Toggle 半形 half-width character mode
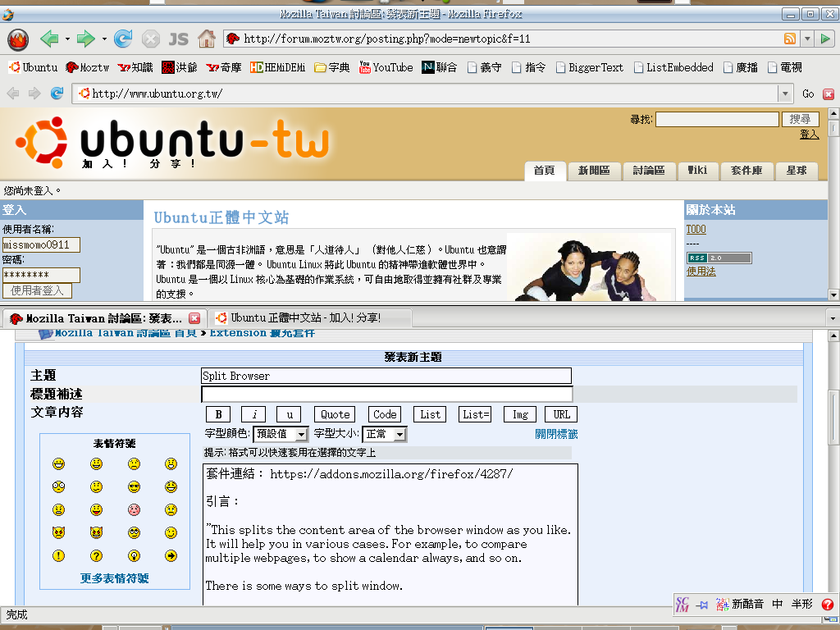This screenshot has height=630, width=840. tap(802, 605)
